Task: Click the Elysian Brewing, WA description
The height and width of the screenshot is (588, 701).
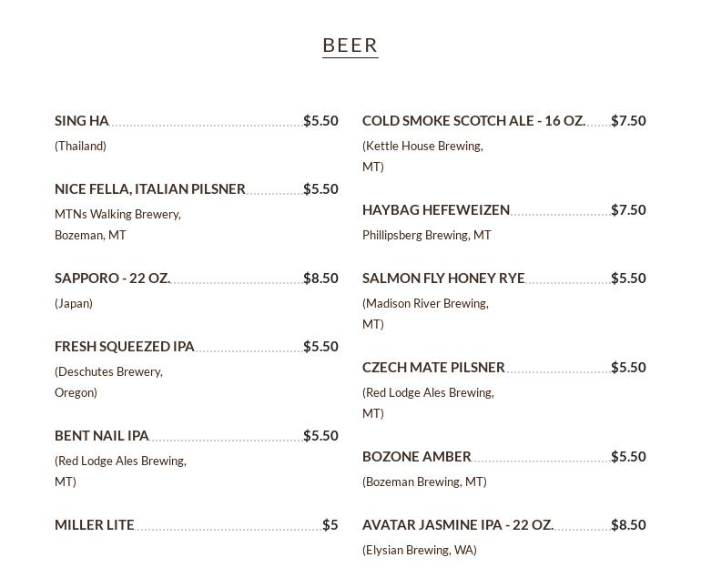Action: click(x=420, y=550)
